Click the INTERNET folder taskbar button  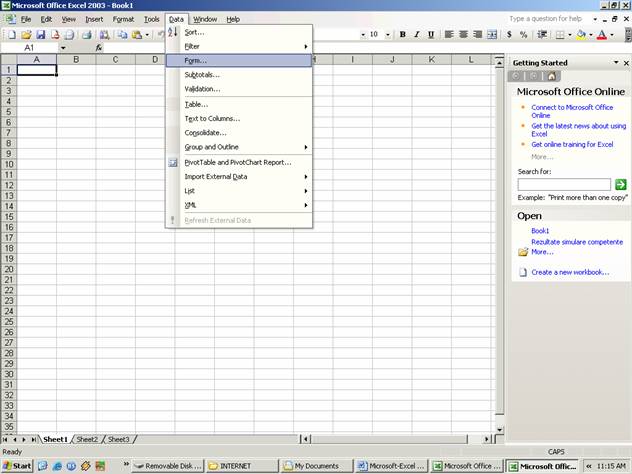pyautogui.click(x=242, y=466)
